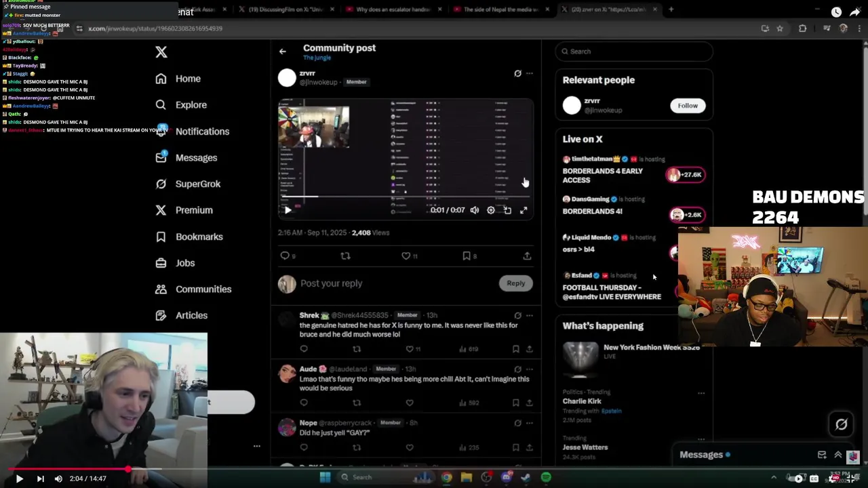The height and width of the screenshot is (488, 868).
Task: Open Explore in the X sidebar
Action: pos(180,105)
